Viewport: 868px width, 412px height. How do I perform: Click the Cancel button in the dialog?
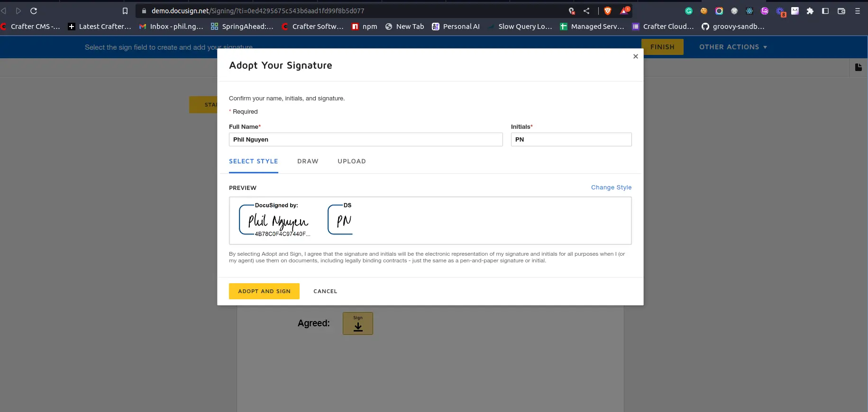(x=325, y=291)
